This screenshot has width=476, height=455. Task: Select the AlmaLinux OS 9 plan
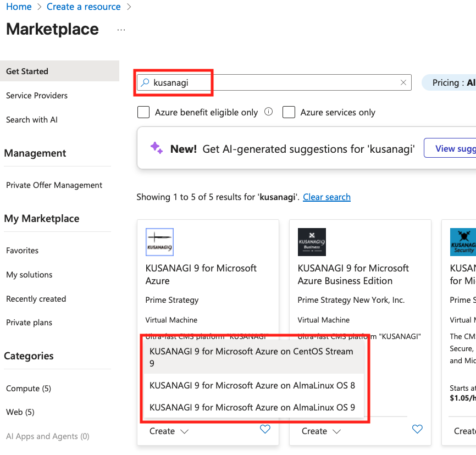click(x=254, y=407)
